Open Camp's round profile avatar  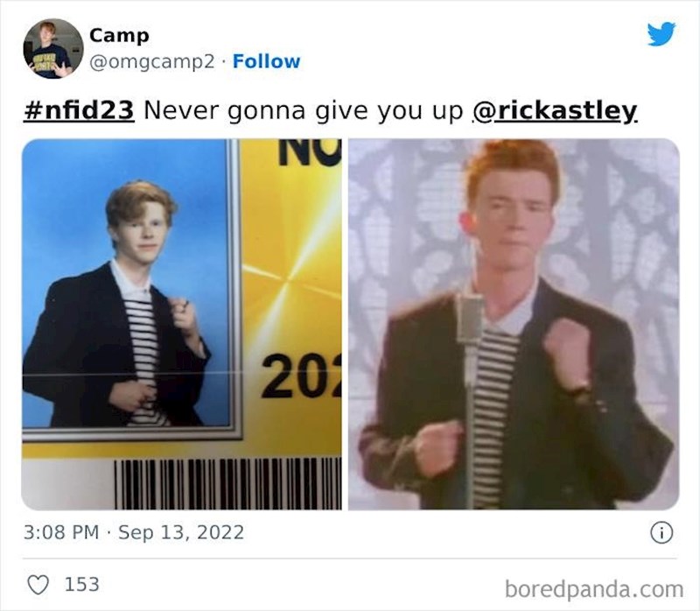click(x=53, y=49)
